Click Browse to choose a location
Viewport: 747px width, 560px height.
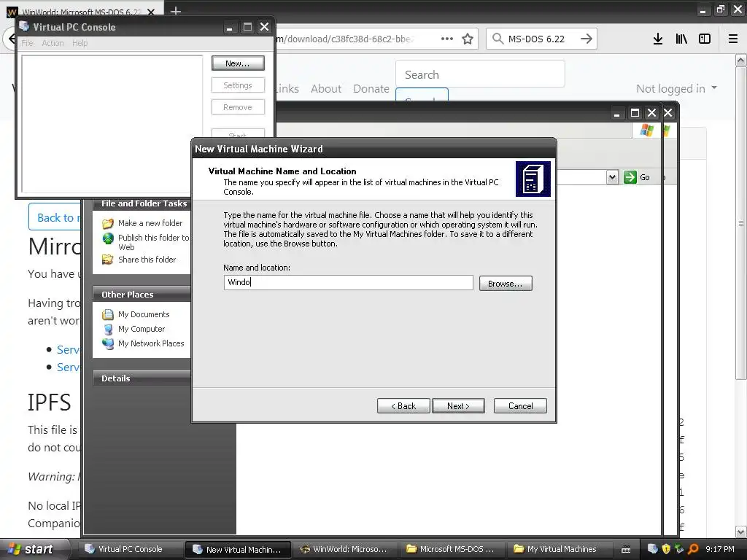click(x=506, y=284)
